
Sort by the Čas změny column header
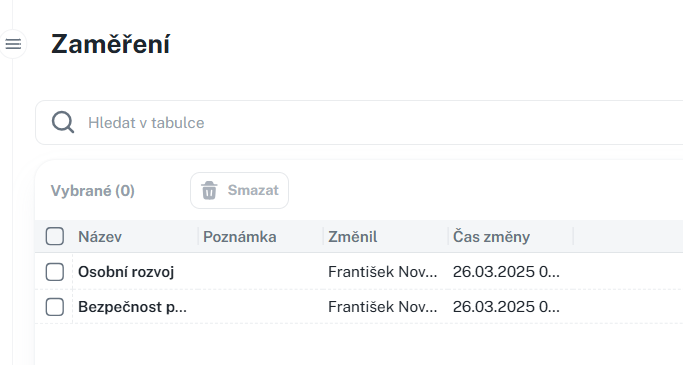click(491, 237)
